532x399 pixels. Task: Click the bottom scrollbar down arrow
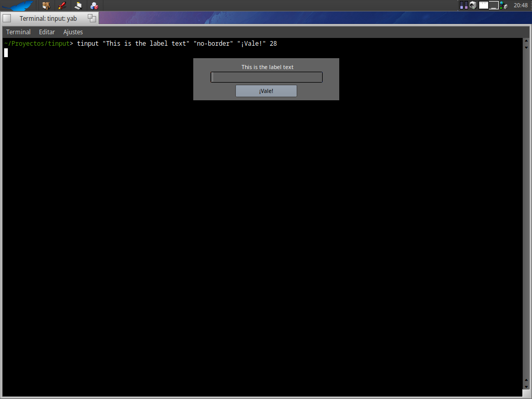point(526,387)
